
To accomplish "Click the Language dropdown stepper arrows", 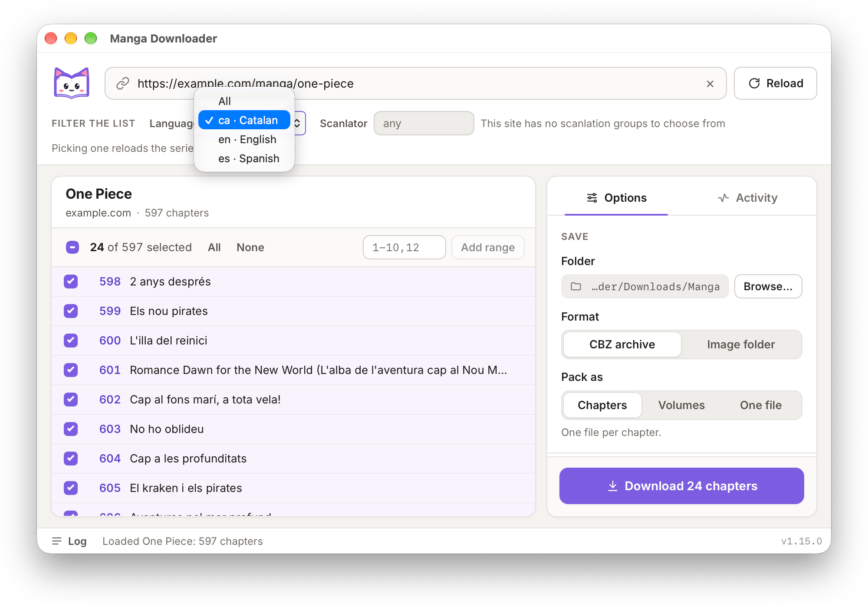I will click(298, 123).
